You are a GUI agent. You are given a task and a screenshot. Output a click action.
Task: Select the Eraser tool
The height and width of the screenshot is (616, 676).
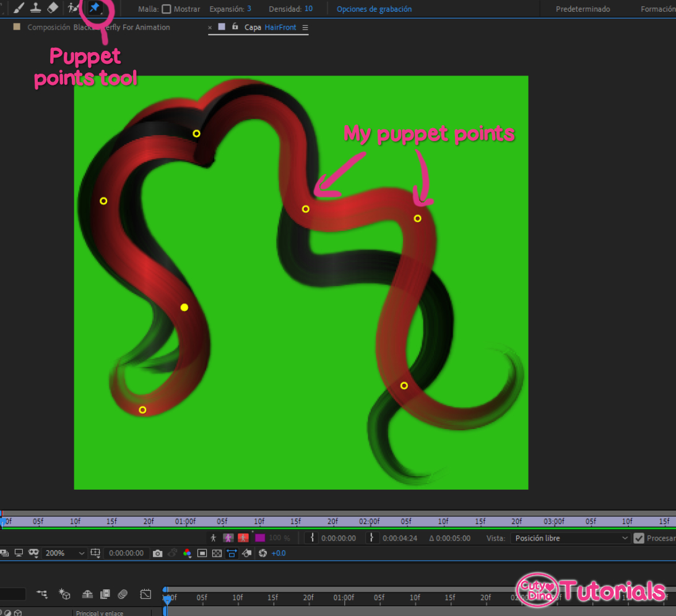pos(53,8)
